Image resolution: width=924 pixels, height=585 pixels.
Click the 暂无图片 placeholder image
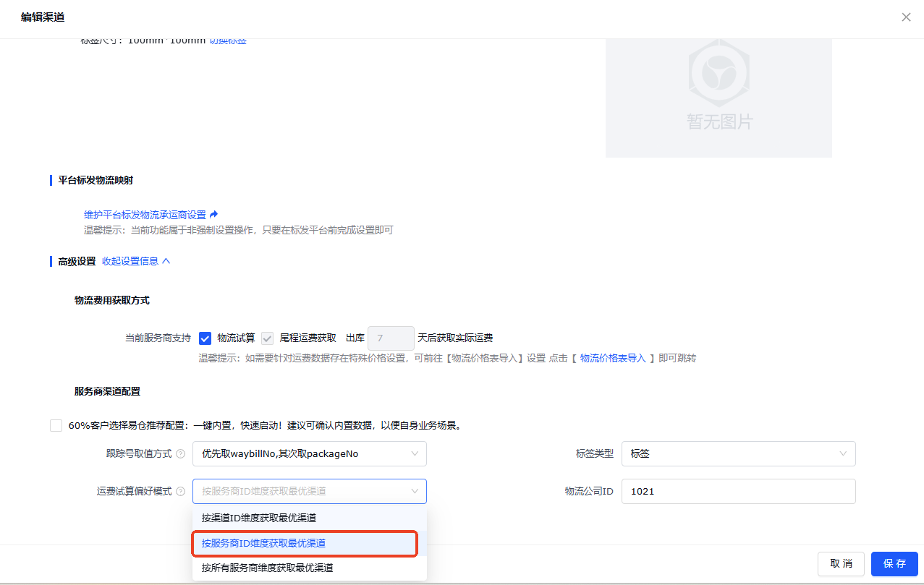[x=719, y=98]
